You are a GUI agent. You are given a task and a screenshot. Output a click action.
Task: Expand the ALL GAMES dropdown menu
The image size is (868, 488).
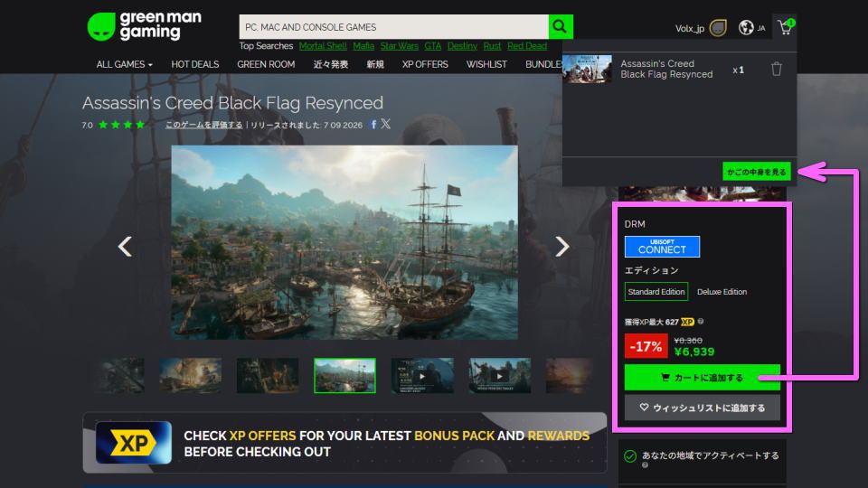click(124, 64)
